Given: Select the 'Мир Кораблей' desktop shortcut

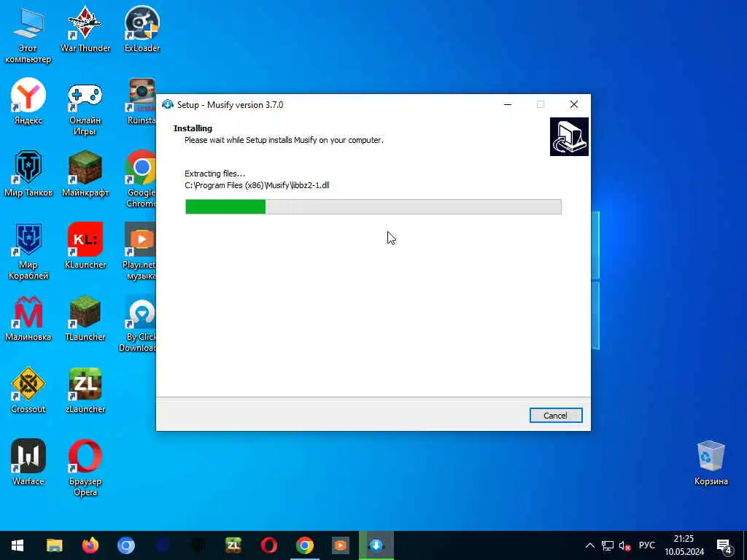Looking at the screenshot, I should pyautogui.click(x=28, y=252).
